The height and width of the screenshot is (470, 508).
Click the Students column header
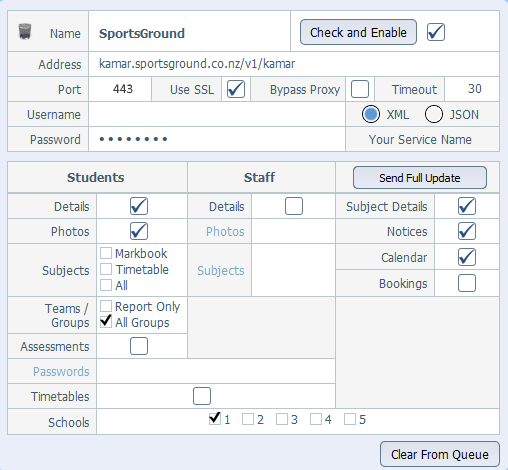pos(96,177)
